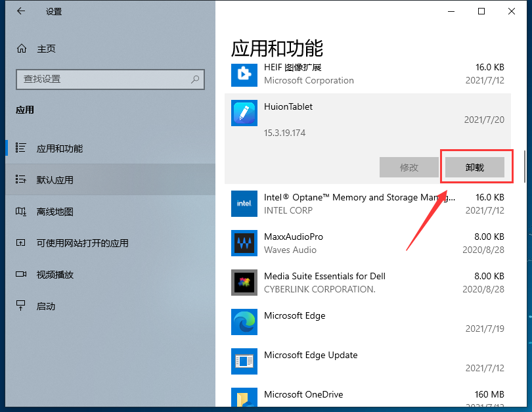Viewport: 532px width, 412px height.
Task: Click the back arrow in Settings header
Action: 21,11
